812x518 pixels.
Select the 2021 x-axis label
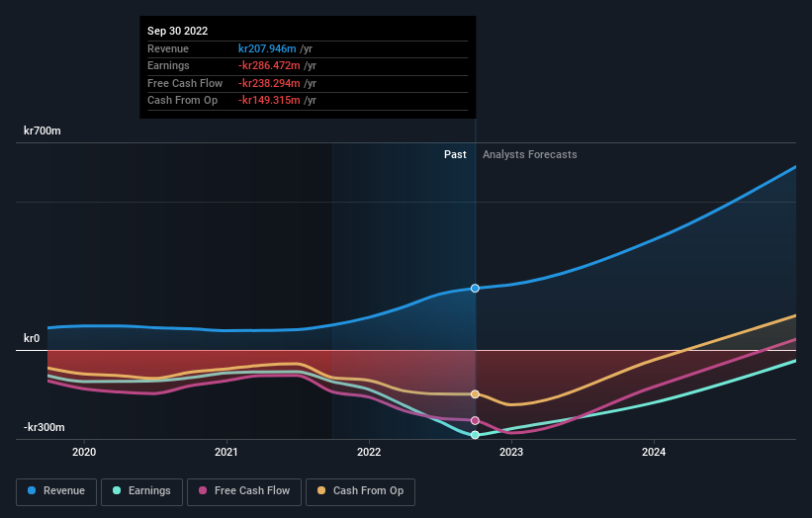click(x=226, y=452)
